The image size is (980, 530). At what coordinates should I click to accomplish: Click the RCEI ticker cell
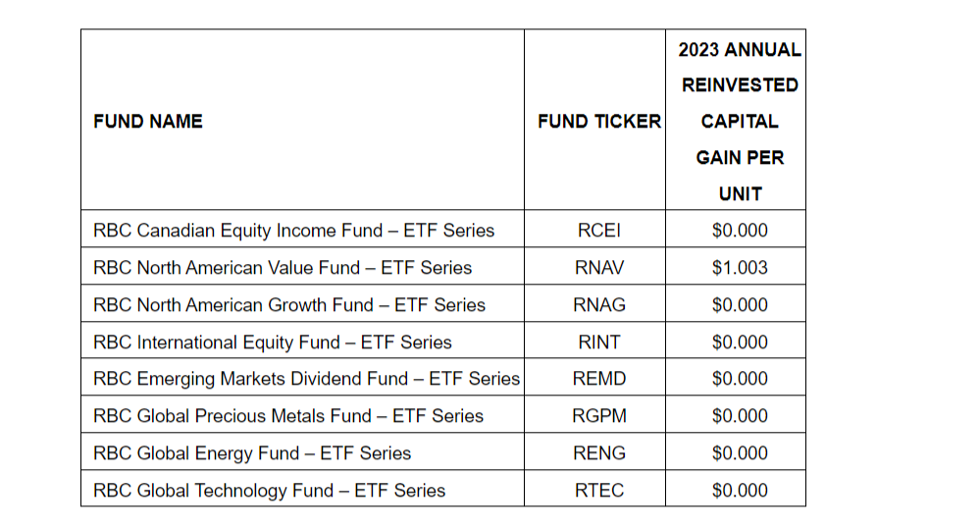(x=597, y=231)
